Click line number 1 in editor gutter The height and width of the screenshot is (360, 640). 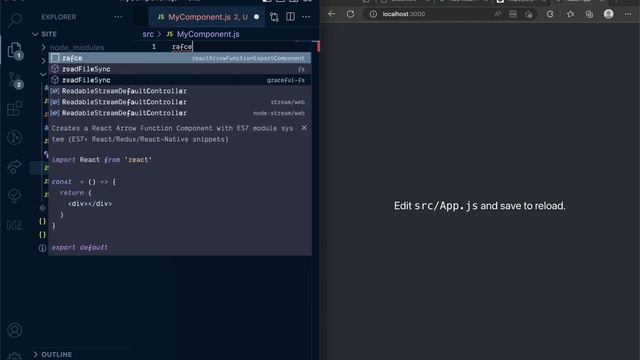tap(154, 47)
